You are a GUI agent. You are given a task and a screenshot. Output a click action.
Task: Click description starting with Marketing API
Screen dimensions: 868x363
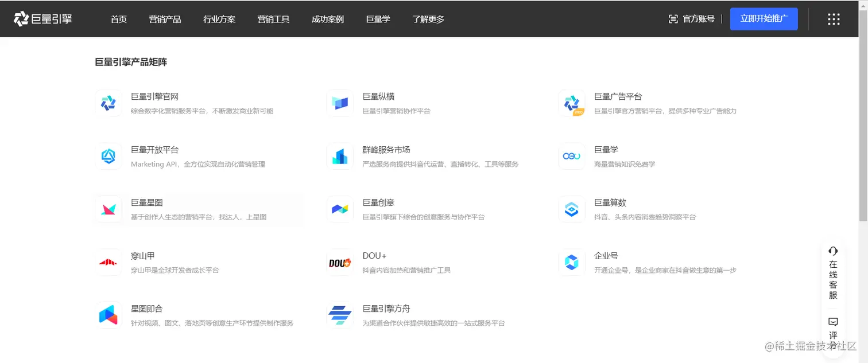click(198, 164)
